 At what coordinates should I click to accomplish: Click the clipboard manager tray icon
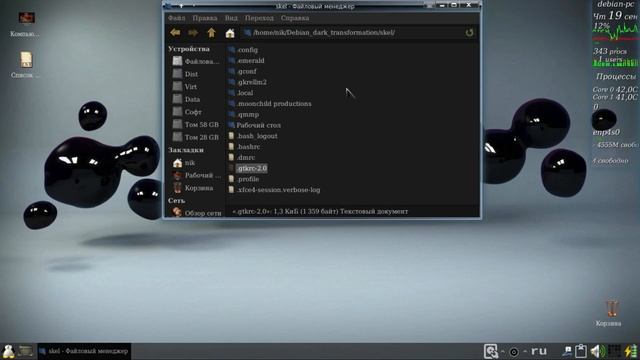coord(580,351)
